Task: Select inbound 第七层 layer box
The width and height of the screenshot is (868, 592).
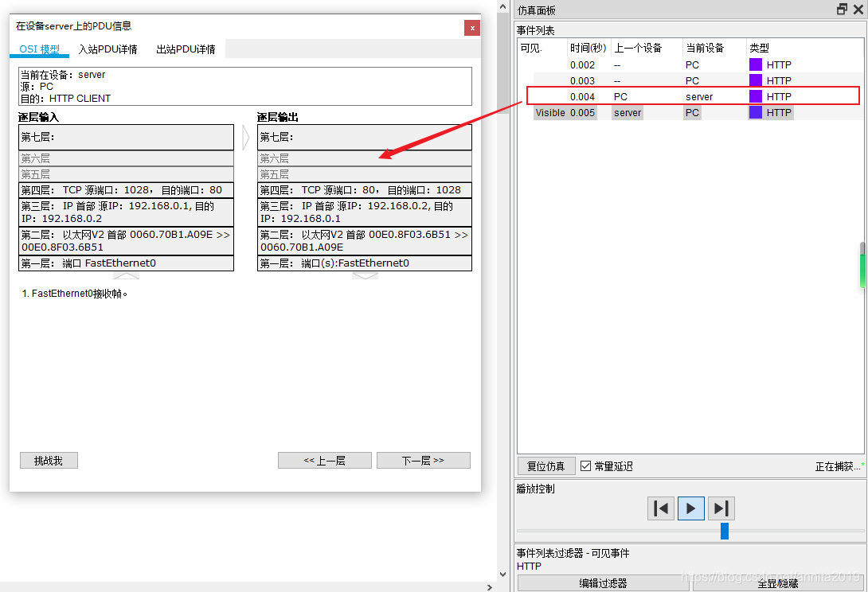Action: coord(126,137)
